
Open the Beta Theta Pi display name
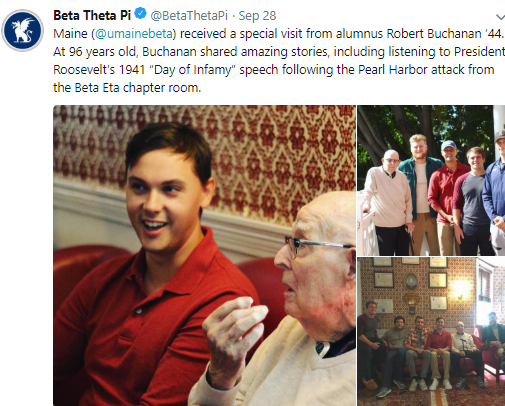(x=92, y=15)
